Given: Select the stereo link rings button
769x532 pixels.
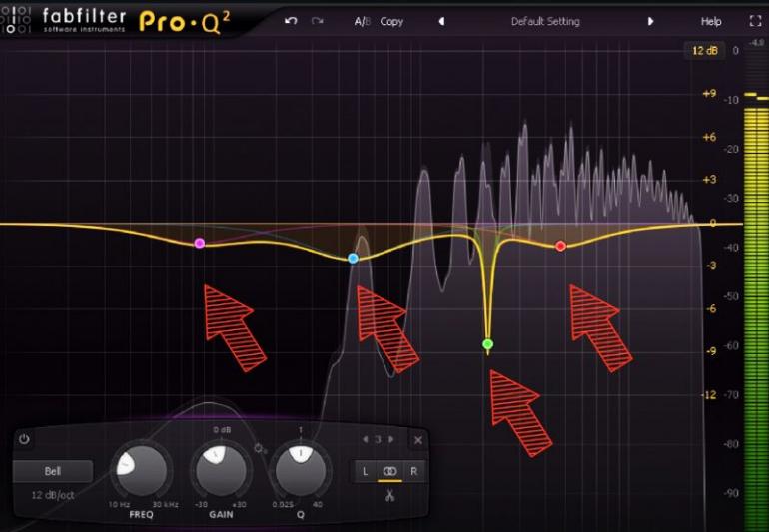Looking at the screenshot, I should (389, 472).
